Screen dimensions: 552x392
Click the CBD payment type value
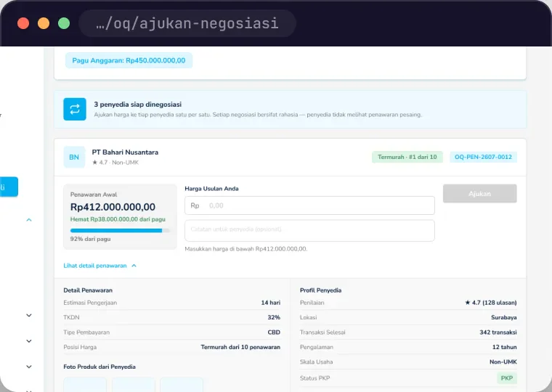click(x=274, y=332)
